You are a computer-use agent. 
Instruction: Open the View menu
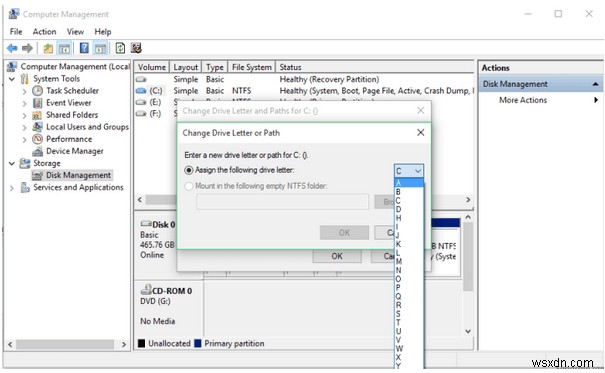coord(75,32)
